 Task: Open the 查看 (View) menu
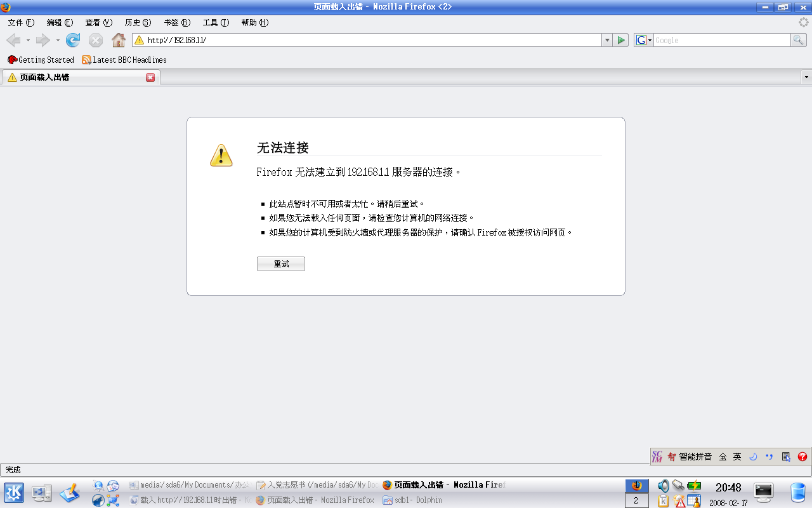[98, 22]
